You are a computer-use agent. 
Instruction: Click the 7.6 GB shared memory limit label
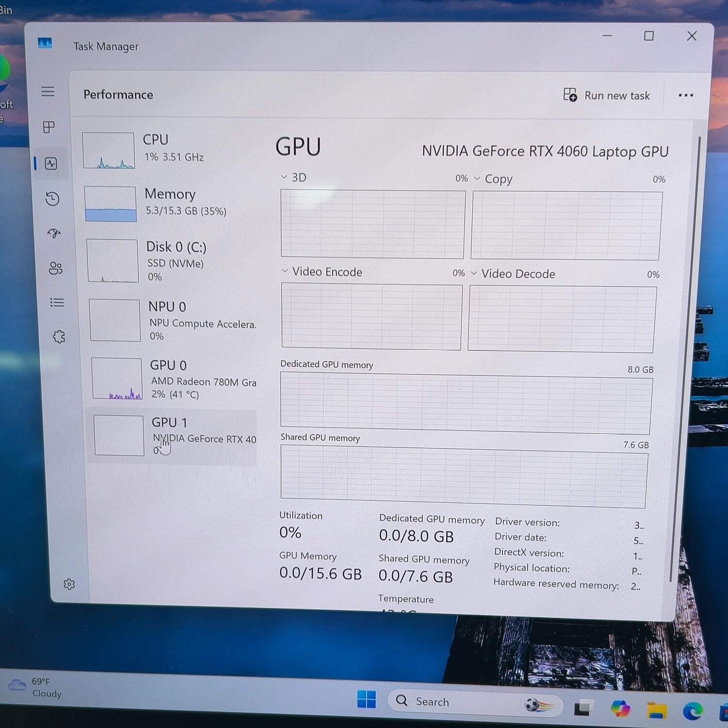(x=636, y=445)
